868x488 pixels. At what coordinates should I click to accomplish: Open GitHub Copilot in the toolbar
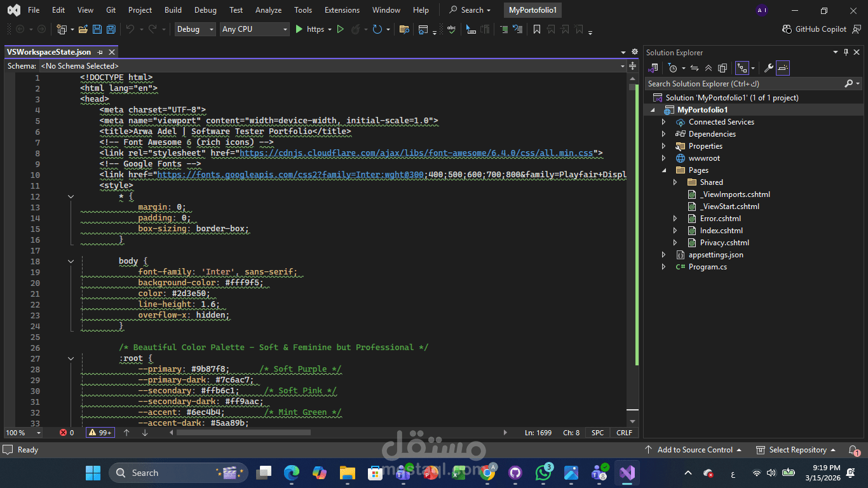814,29
